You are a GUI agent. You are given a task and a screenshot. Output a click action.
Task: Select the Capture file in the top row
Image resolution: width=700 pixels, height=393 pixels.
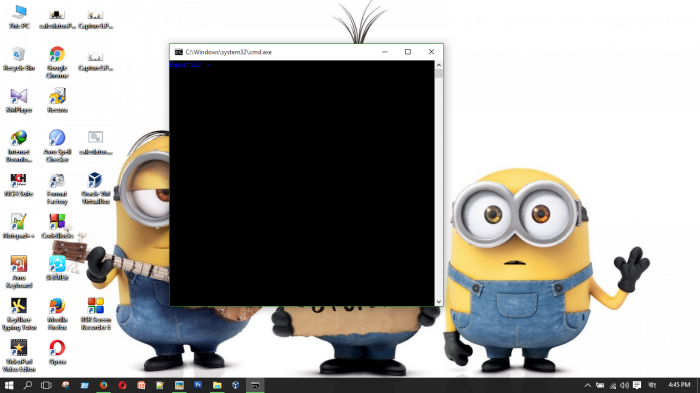pos(96,19)
